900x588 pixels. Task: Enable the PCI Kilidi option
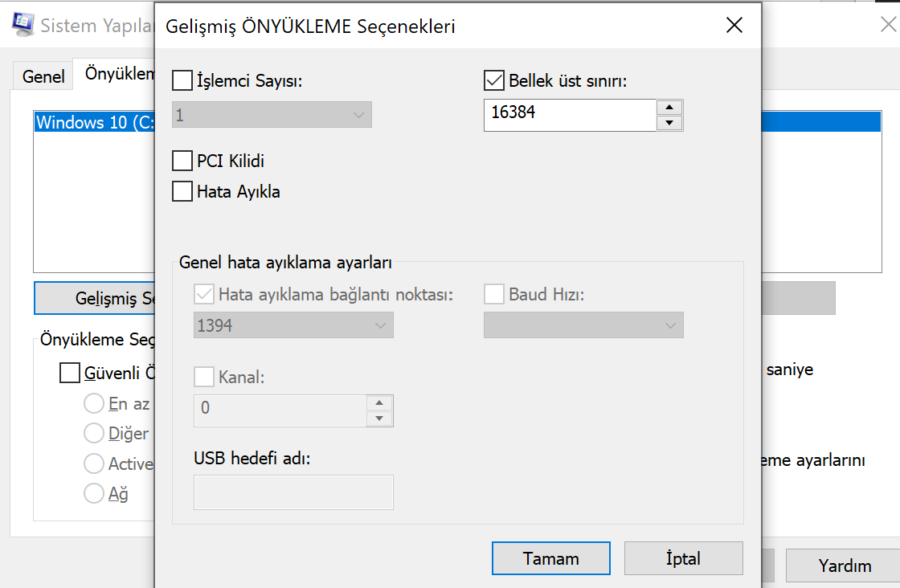(x=182, y=161)
